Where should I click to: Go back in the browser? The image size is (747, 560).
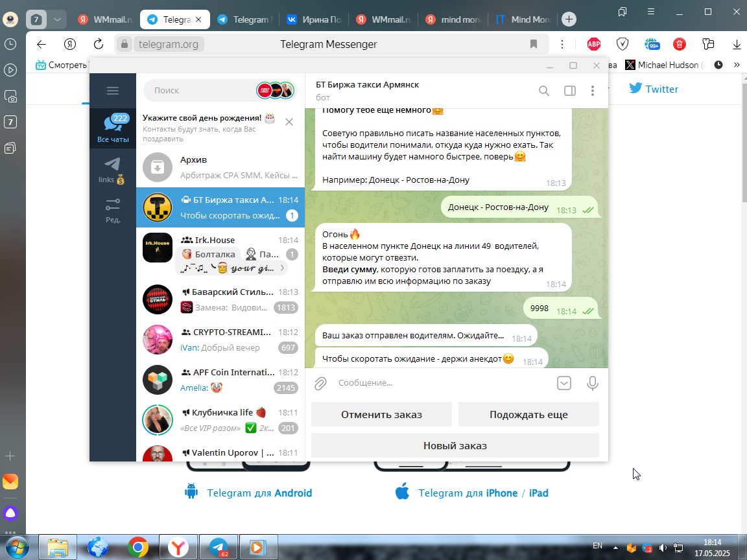point(41,44)
